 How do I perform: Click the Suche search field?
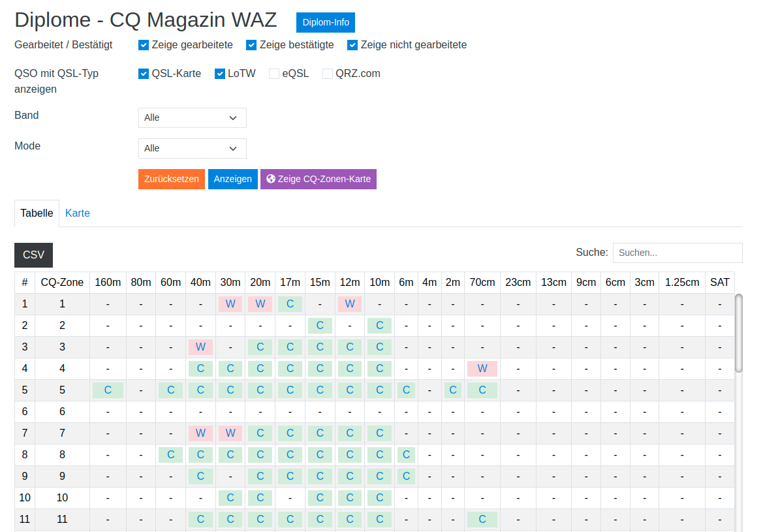point(677,253)
